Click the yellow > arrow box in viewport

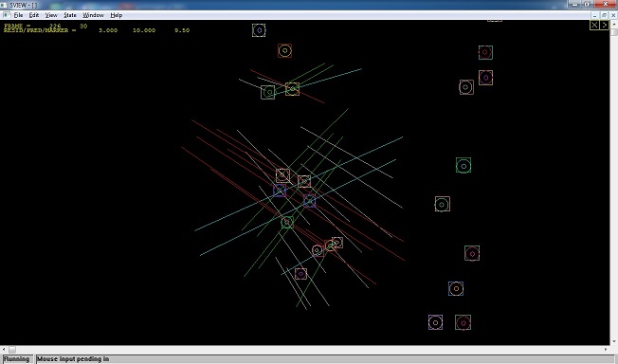(604, 26)
